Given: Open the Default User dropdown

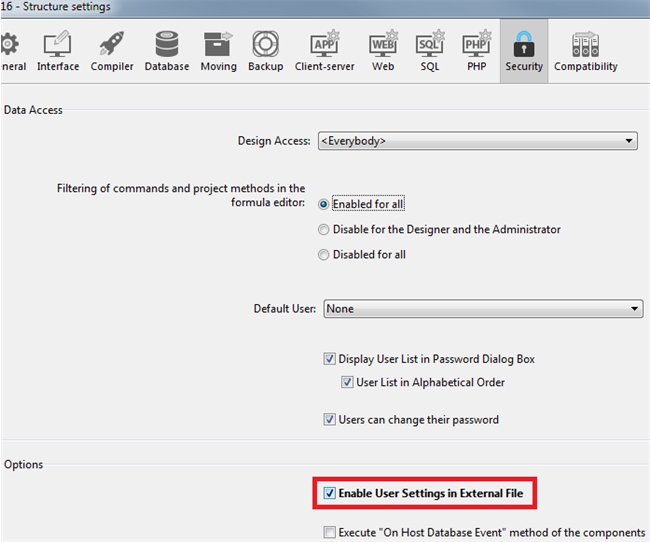Looking at the screenshot, I should pos(482,309).
